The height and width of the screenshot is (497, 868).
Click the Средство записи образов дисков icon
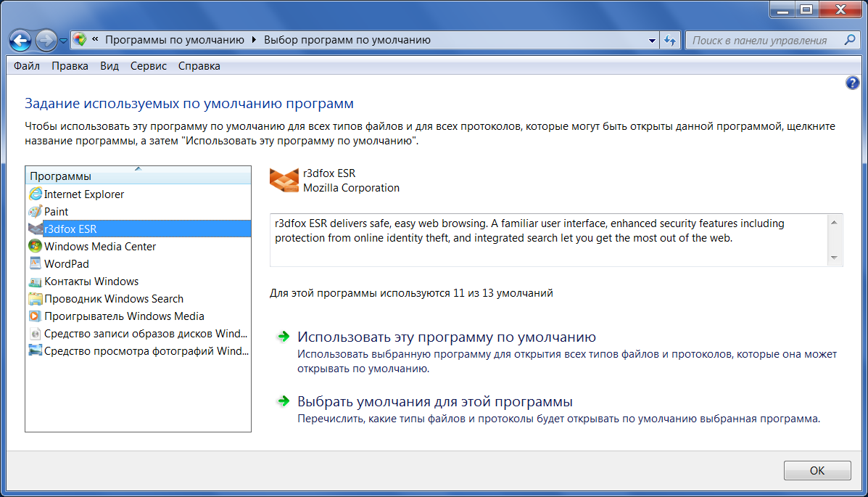coord(36,334)
